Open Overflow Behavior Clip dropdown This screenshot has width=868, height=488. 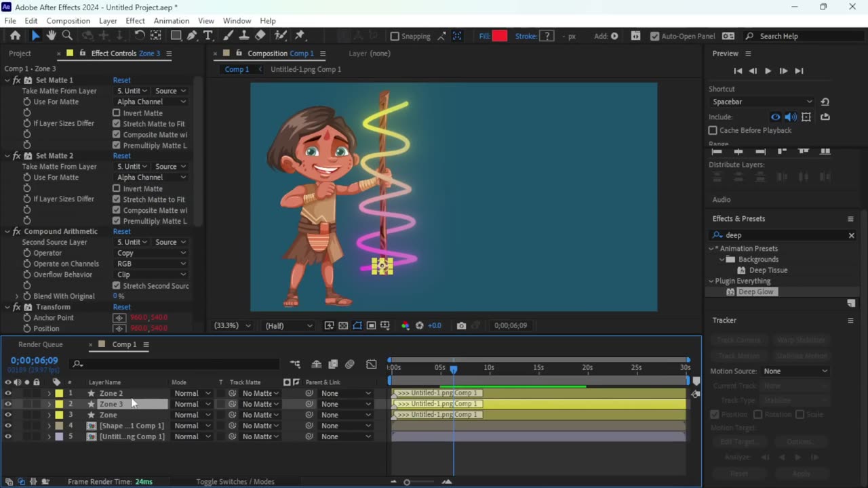coord(151,274)
